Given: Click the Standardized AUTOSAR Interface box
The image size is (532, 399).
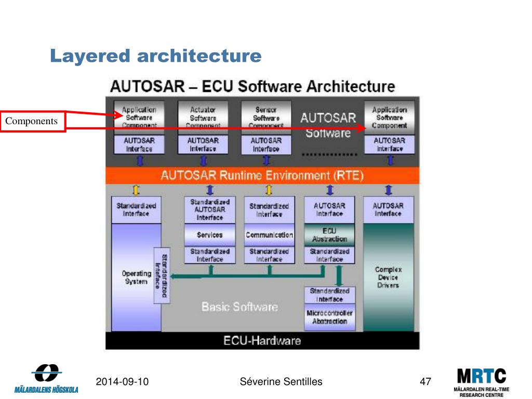Looking at the screenshot, I should pyautogui.click(x=210, y=210).
